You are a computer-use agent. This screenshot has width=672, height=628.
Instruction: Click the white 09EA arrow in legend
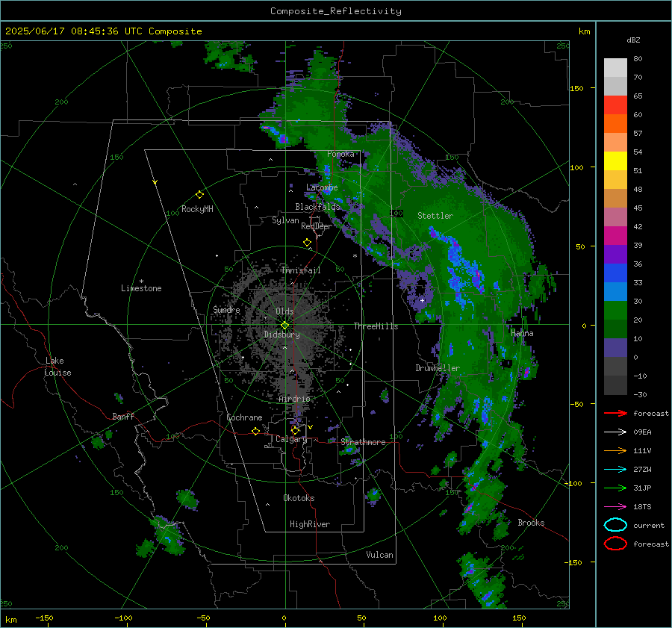coord(615,432)
